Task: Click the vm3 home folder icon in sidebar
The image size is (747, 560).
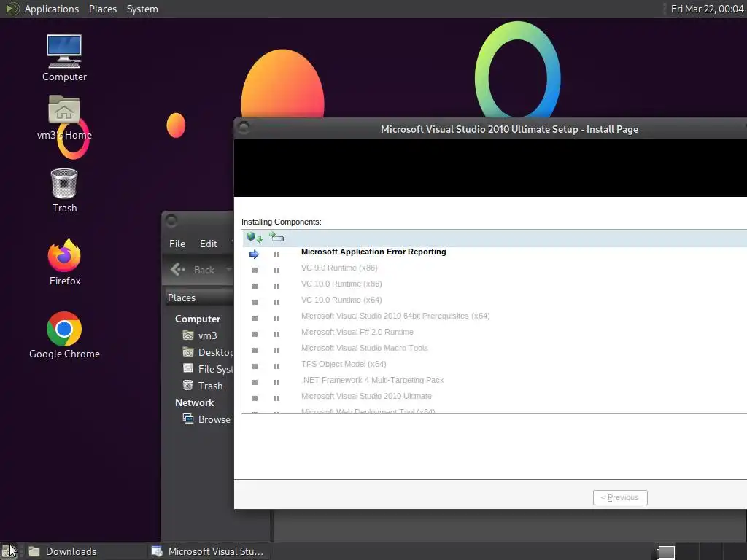Action: [188, 335]
